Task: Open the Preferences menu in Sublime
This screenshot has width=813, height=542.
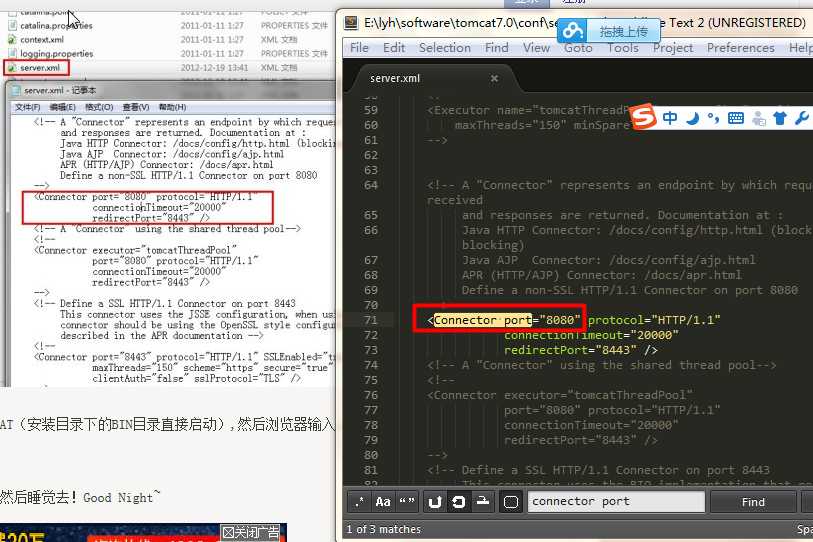Action: click(x=740, y=48)
